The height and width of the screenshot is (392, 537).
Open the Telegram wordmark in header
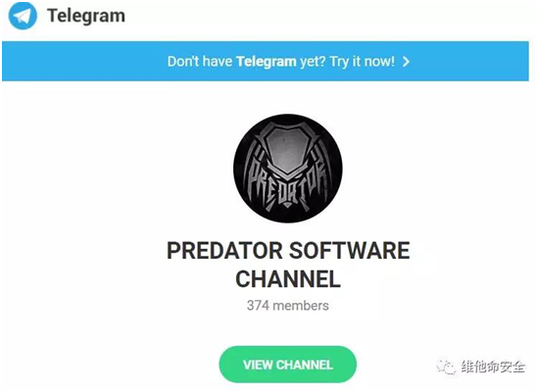coord(86,16)
